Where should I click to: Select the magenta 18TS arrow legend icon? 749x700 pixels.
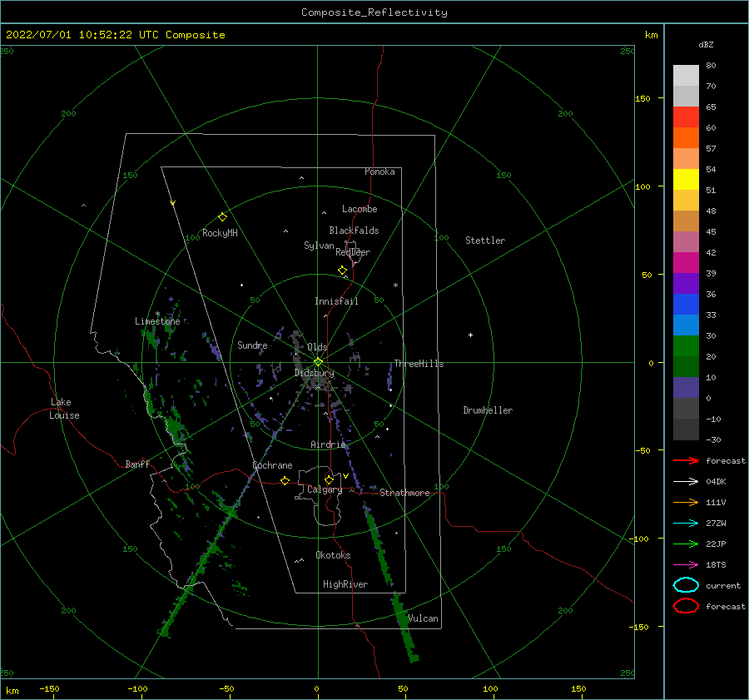click(x=686, y=565)
